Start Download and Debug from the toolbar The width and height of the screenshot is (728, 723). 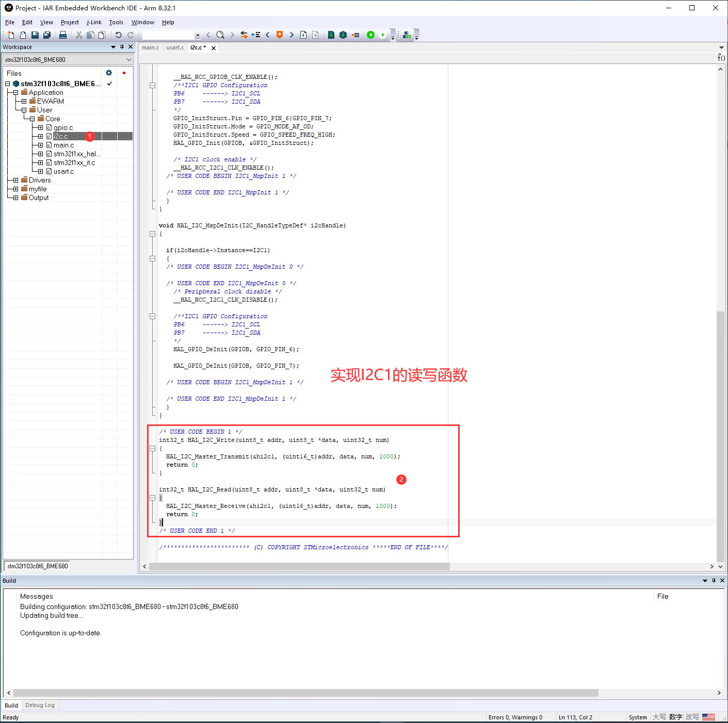point(370,35)
